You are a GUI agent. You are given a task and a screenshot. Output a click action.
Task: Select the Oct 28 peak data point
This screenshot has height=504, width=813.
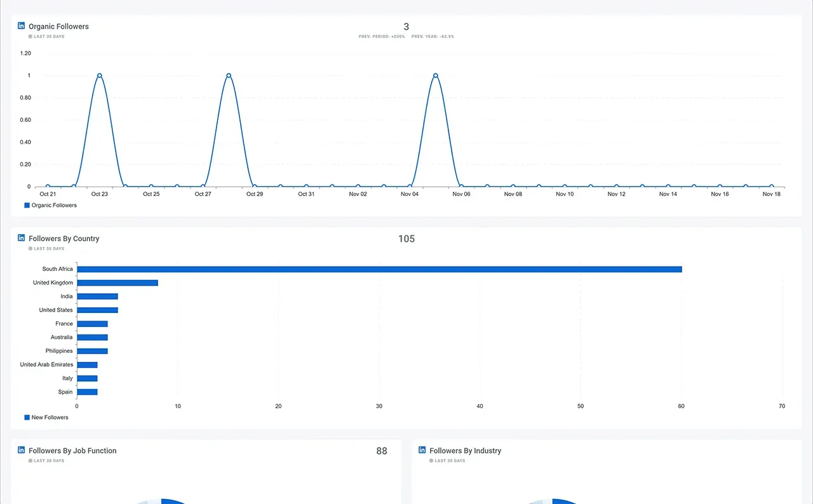point(229,76)
